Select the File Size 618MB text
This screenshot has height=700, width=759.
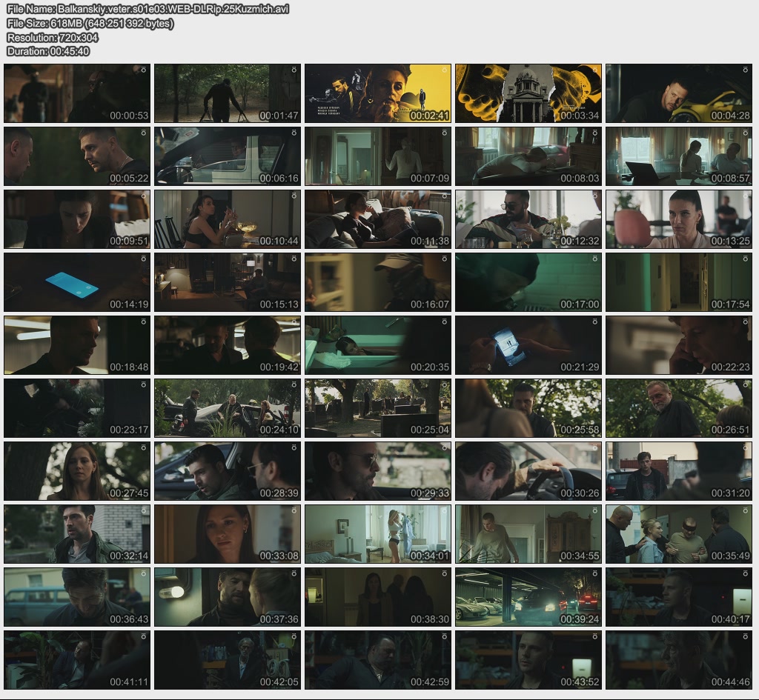click(x=90, y=23)
